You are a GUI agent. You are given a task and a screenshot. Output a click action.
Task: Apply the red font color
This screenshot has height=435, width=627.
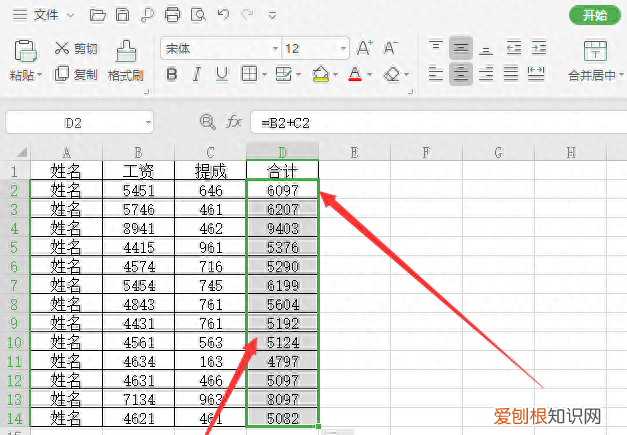355,74
